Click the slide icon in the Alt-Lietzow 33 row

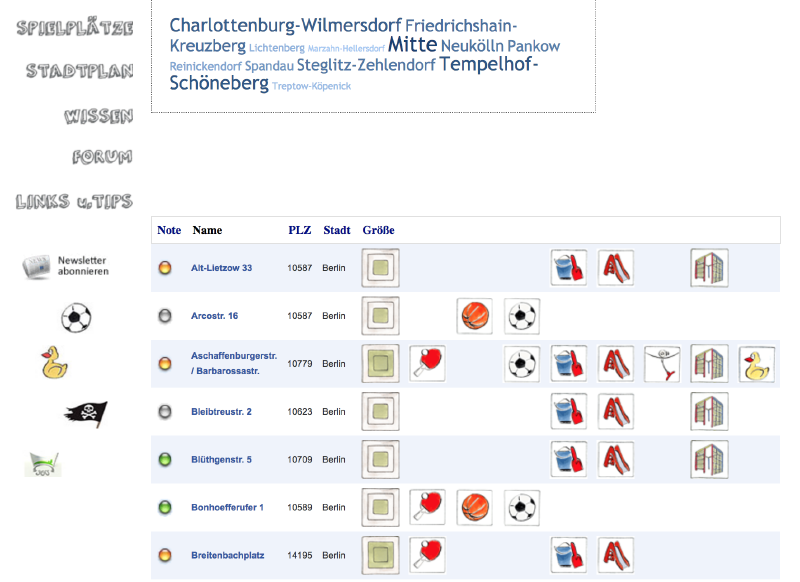(615, 268)
